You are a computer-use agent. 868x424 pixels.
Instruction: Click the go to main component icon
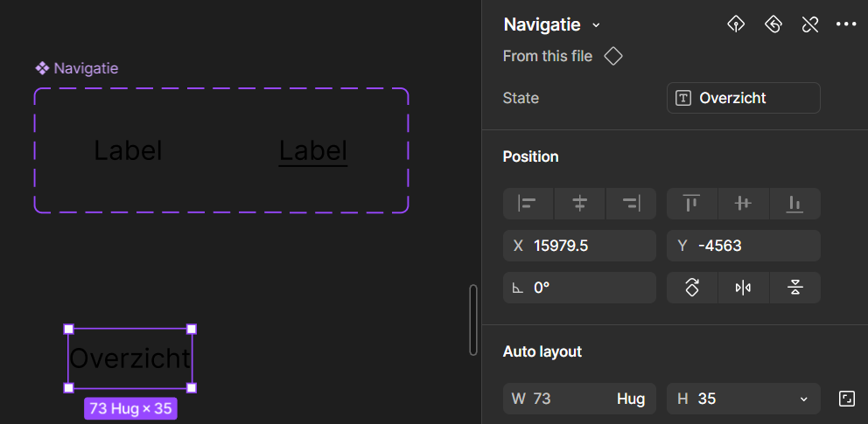(x=736, y=24)
